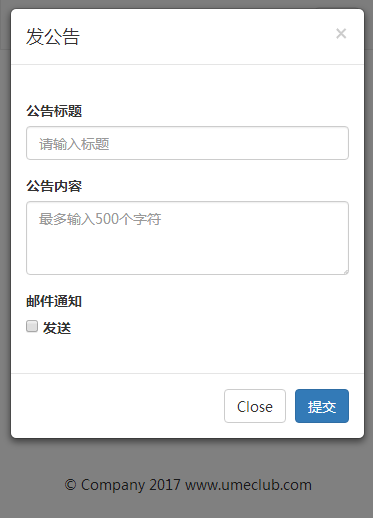373x518 pixels.
Task: Click the 发送 label text beside the checkbox
Action: coord(57,328)
